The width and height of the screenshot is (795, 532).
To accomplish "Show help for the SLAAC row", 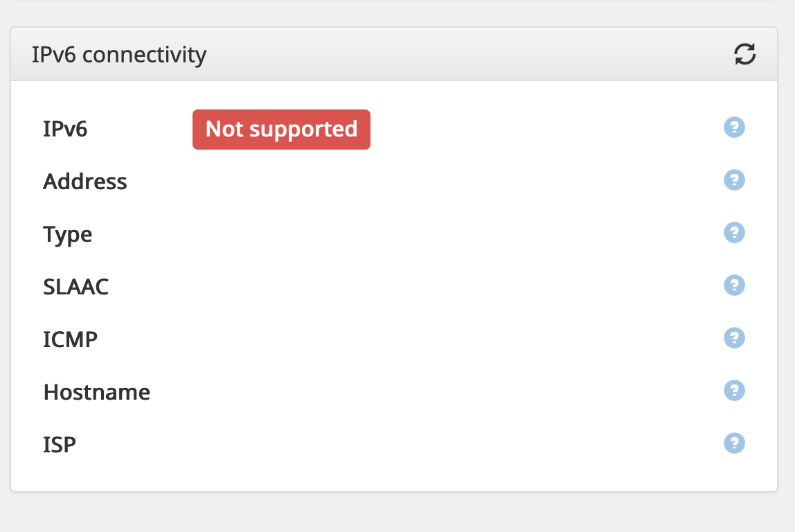I will [x=734, y=285].
